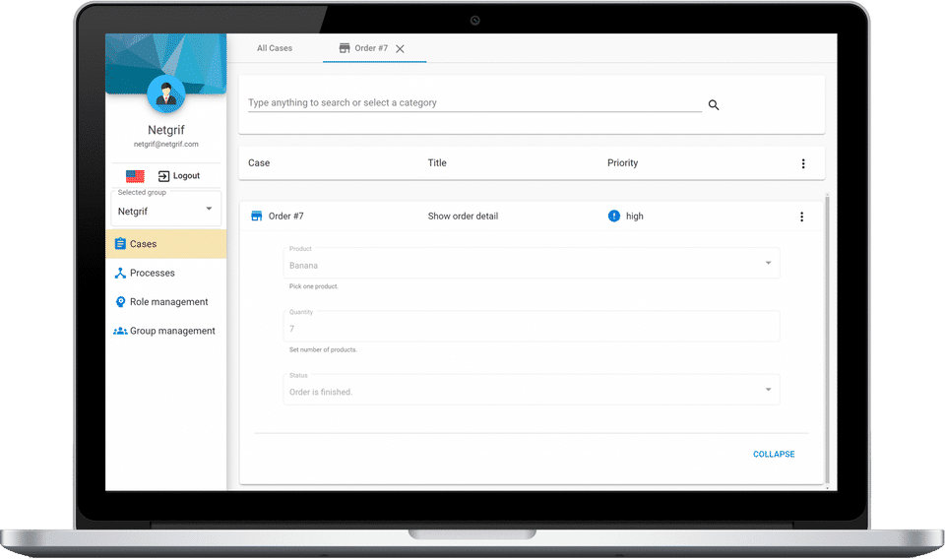Expand the Product dropdown showing Banana
Screen dimensions: 945x560
(x=532, y=264)
